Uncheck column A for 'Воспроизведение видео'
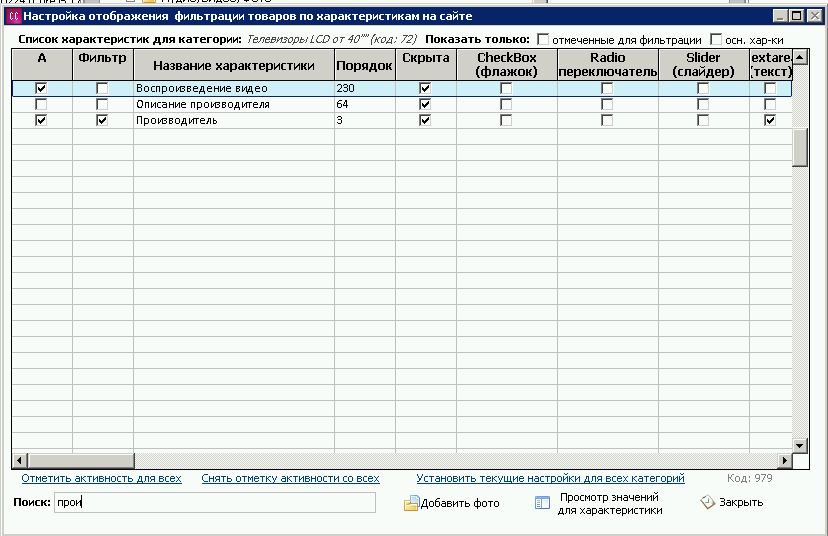This screenshot has height=536, width=828. click(41, 88)
